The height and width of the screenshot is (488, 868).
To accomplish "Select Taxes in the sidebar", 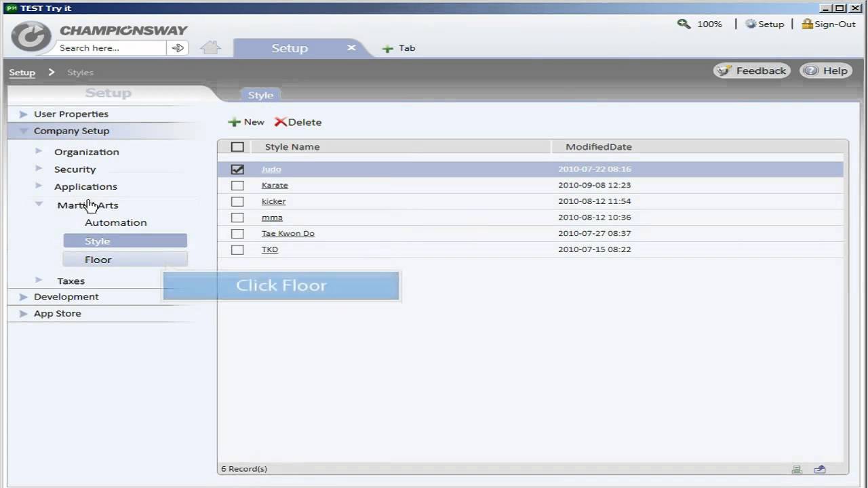I will (x=71, y=281).
